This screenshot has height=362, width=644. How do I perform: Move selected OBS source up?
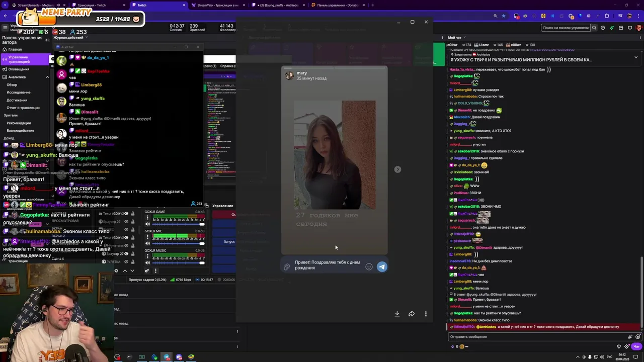pos(125,270)
